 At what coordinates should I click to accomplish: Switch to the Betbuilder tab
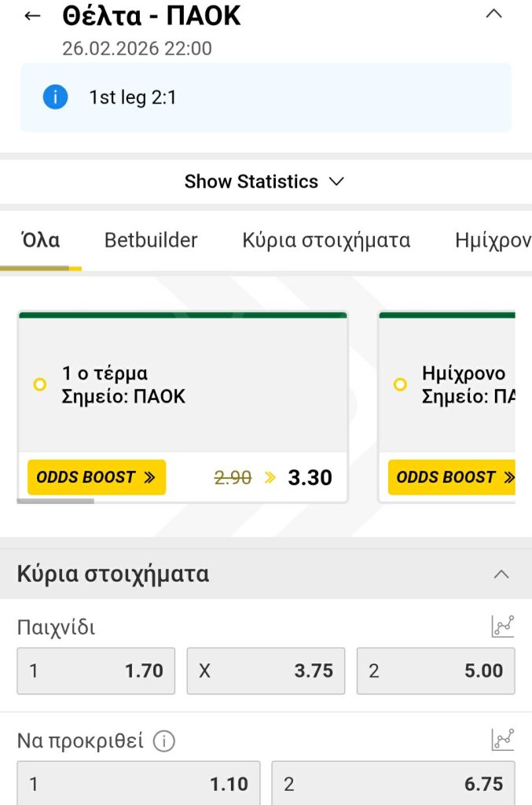(x=150, y=241)
